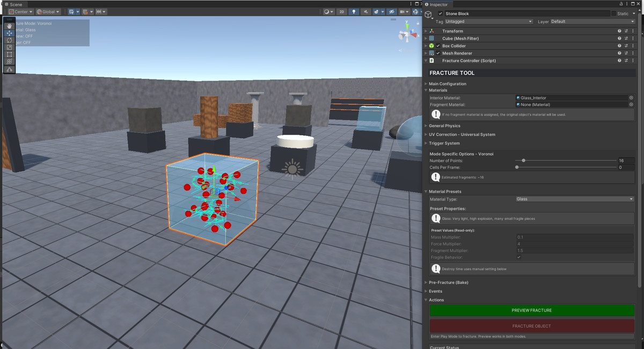The image size is (644, 349).
Task: Toggle grid snapping icon in Scene toolbar
Action: 85,11
